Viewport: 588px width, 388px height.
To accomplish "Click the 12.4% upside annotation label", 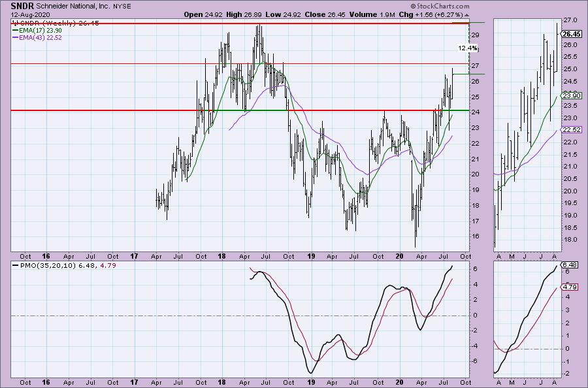I will pos(468,48).
